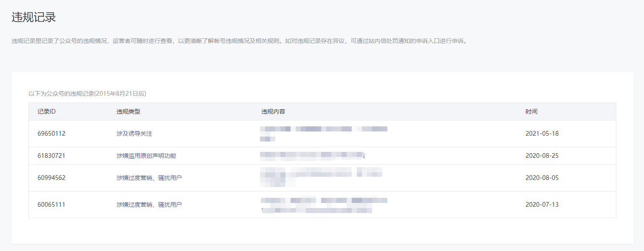Click the date 2020-08-05

[x=542, y=178]
